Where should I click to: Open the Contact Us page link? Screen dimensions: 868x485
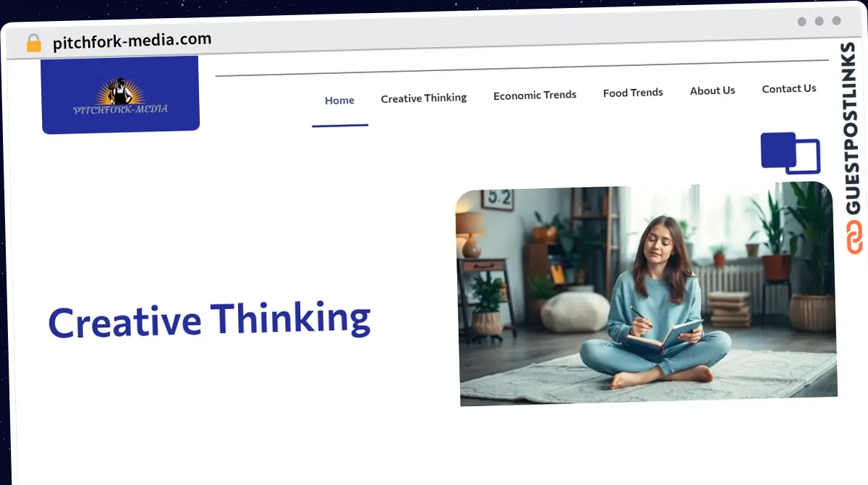pyautogui.click(x=788, y=88)
